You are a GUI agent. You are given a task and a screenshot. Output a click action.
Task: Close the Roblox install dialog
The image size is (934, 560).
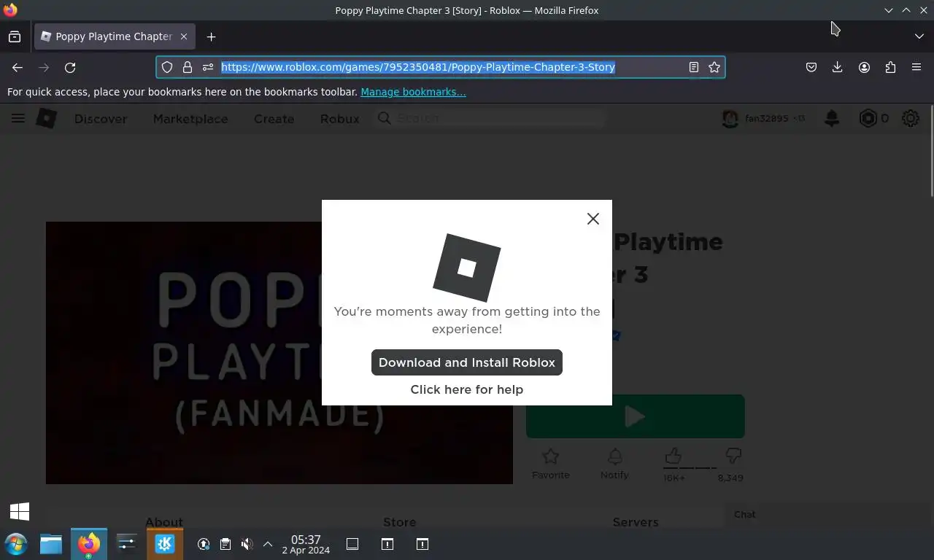pyautogui.click(x=593, y=219)
